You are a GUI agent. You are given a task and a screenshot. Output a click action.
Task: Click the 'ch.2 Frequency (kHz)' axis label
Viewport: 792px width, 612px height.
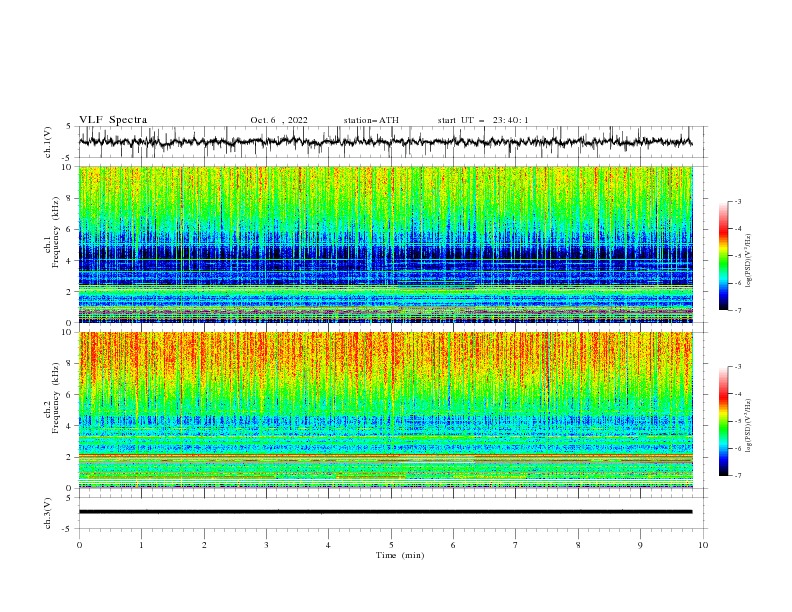coord(52,397)
